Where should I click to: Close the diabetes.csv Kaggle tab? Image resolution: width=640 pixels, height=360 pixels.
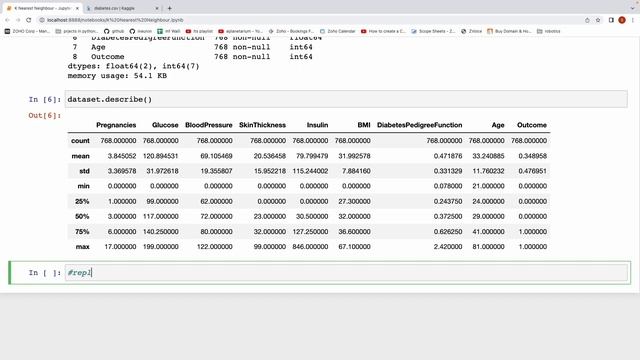coord(157,8)
